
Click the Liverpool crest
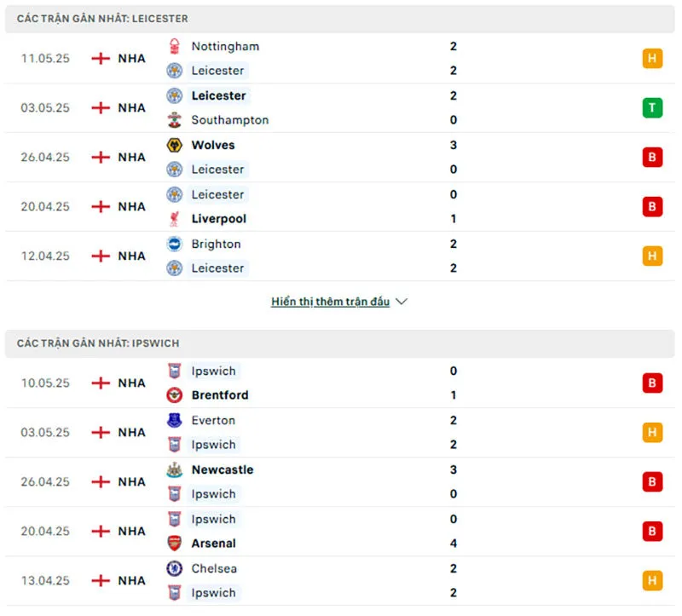pos(176,219)
